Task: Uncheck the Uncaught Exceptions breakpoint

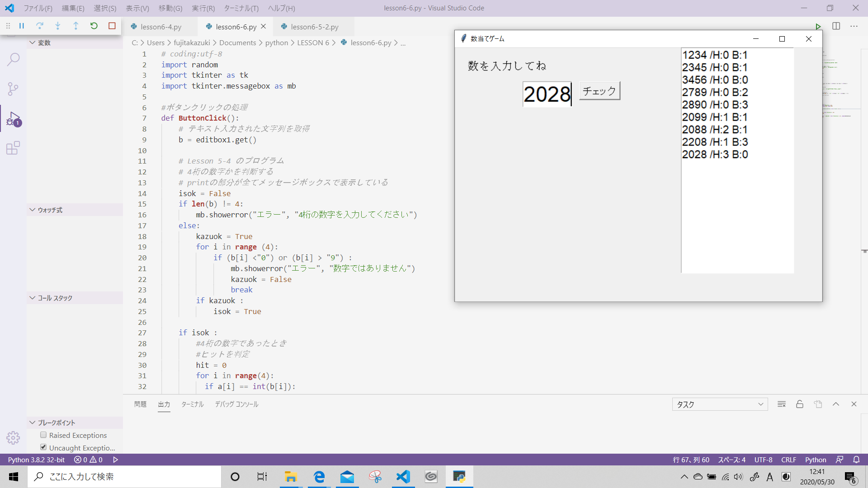Action: click(x=43, y=447)
